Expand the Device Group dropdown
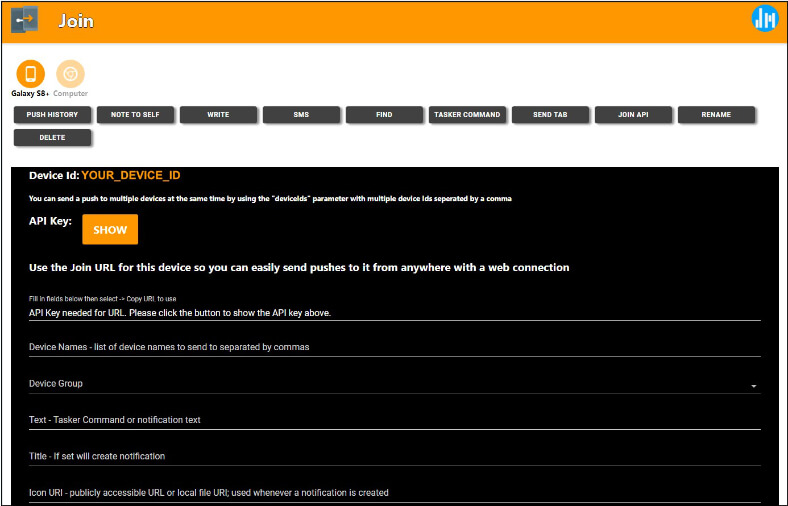The image size is (788, 506). pyautogui.click(x=395, y=384)
